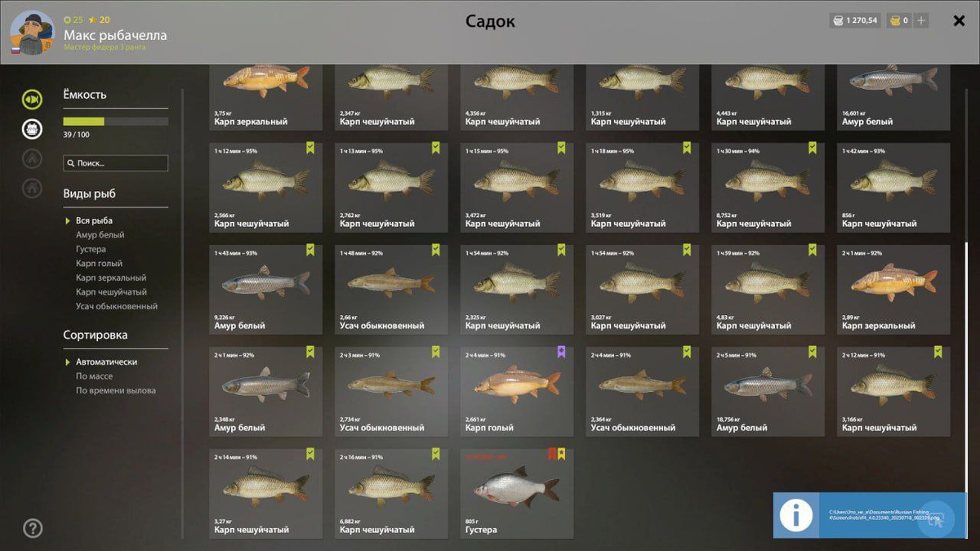This screenshot has height=551, width=980.
Task: Sort catch По массе
Action: coord(94,376)
